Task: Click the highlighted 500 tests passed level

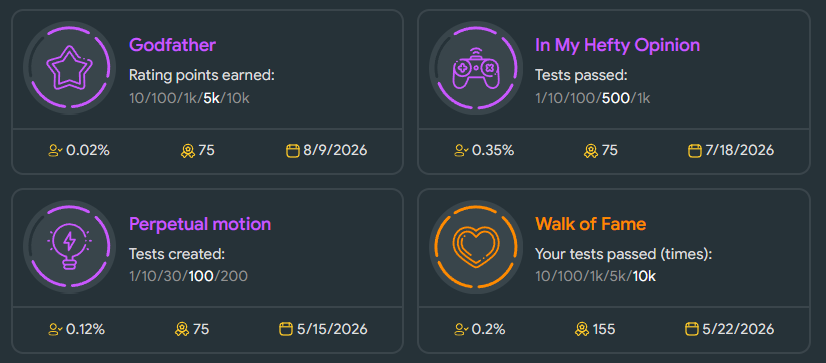Action: tap(616, 98)
